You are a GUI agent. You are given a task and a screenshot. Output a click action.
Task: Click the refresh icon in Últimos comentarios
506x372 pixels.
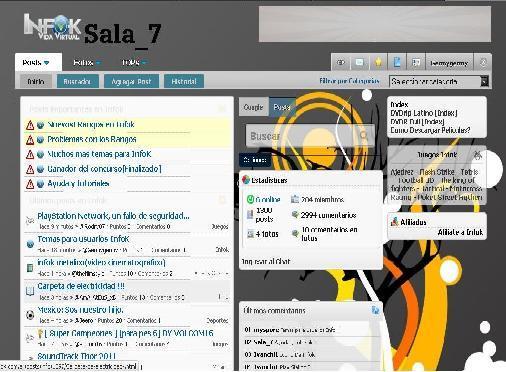tap(375, 310)
